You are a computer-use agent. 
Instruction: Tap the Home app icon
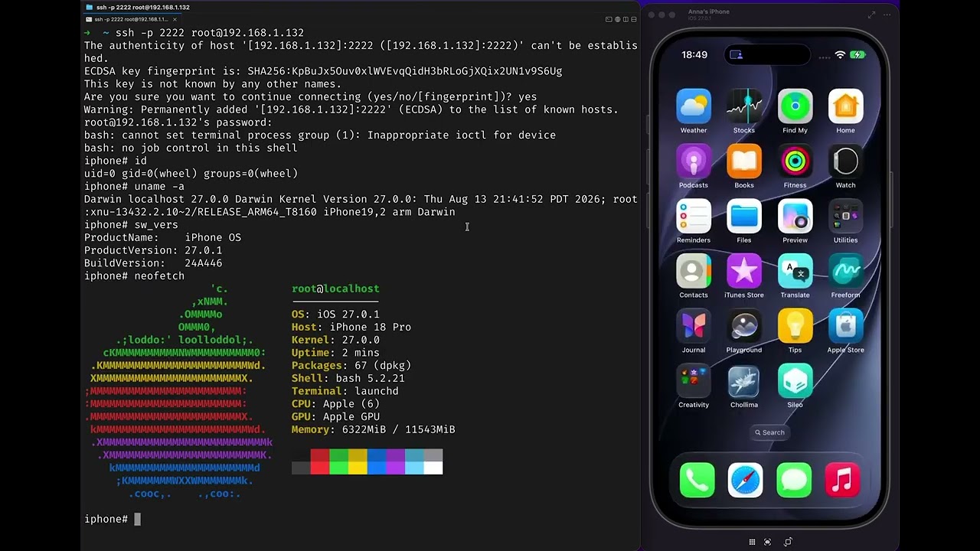pyautogui.click(x=845, y=106)
